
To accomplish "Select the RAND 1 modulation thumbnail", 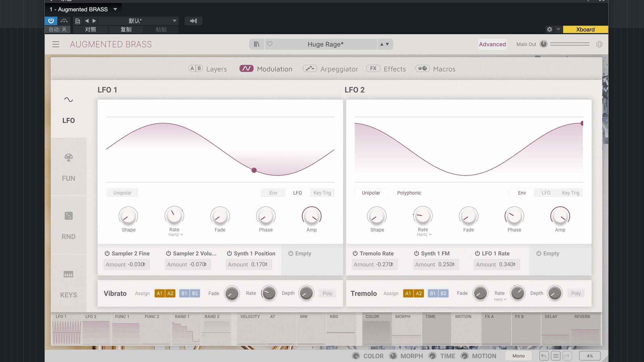I will click(x=186, y=329).
